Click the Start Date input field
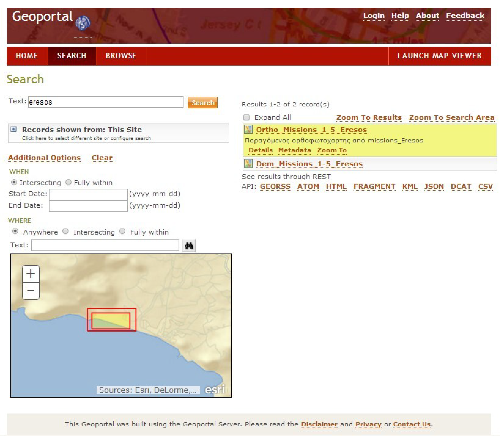This screenshot has height=442, width=504. [88, 194]
